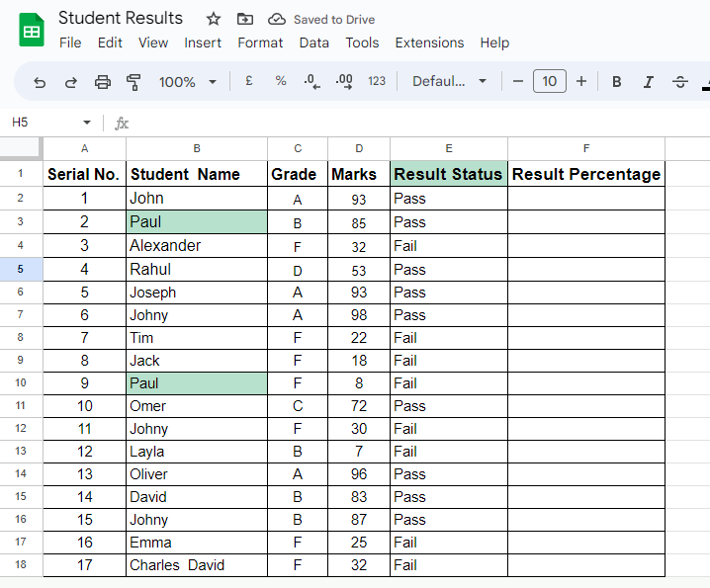
Task: Star the Student Results document
Action: (x=214, y=19)
